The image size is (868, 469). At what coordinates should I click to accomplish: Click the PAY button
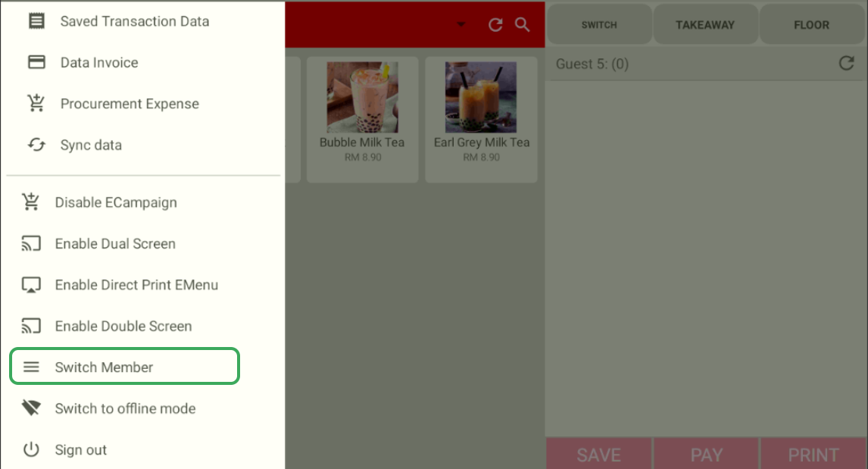(x=707, y=454)
